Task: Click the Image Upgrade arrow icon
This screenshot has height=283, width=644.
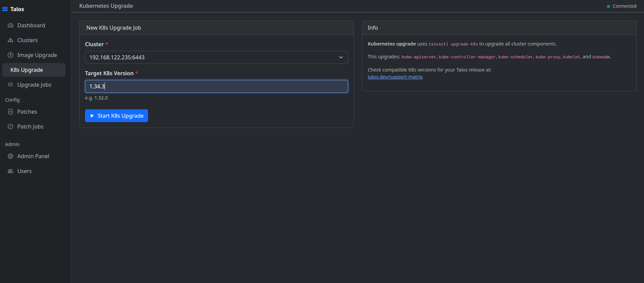Action: (10, 55)
